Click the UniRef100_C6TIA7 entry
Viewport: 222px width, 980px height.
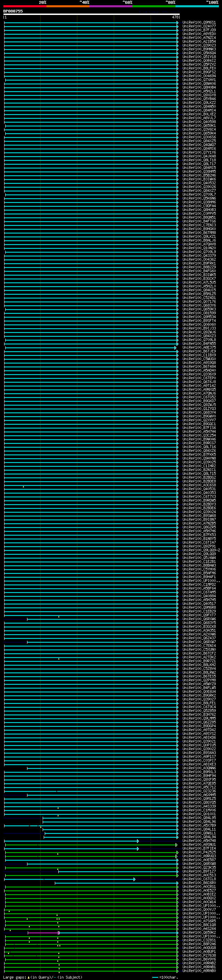pyautogui.click(x=199, y=543)
